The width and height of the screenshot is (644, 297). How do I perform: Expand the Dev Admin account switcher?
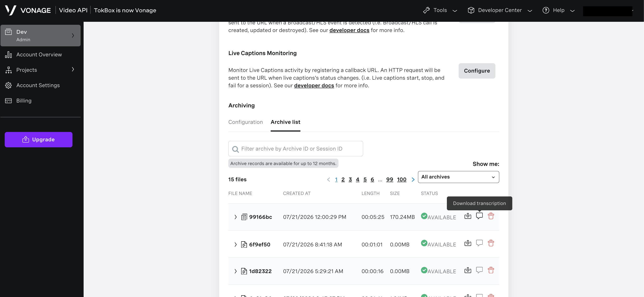[40, 35]
